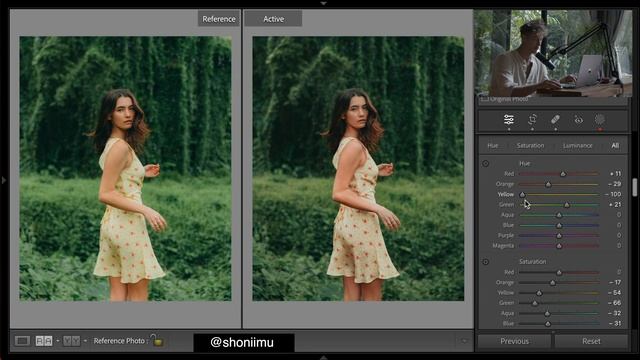Show the bottom filmstrip panel arrow

(323, 358)
